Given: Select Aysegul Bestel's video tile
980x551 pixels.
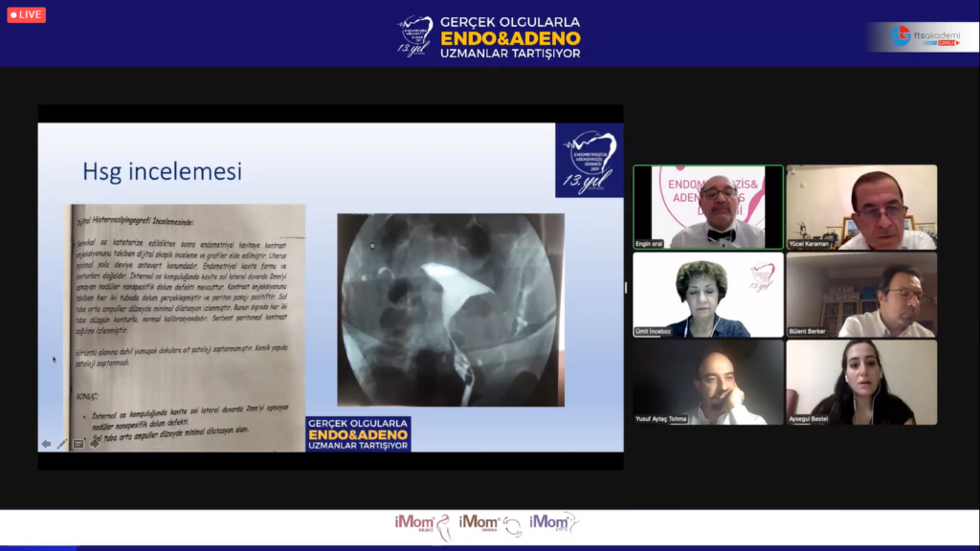Looking at the screenshot, I should pyautogui.click(x=861, y=382).
